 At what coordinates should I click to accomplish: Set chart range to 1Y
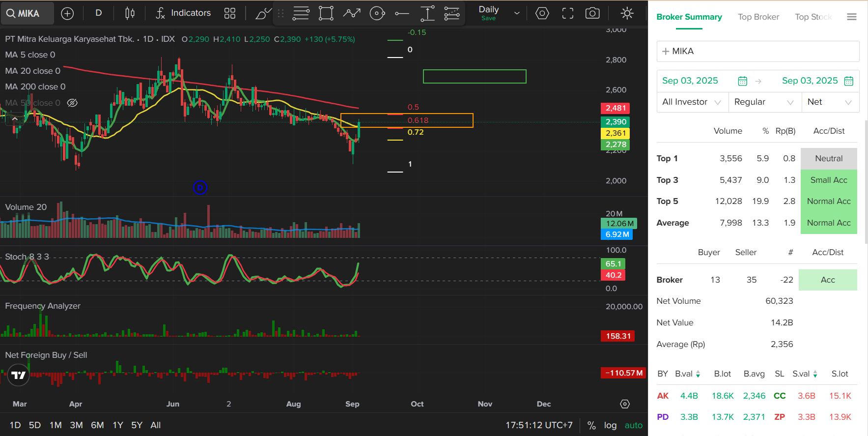(x=118, y=425)
